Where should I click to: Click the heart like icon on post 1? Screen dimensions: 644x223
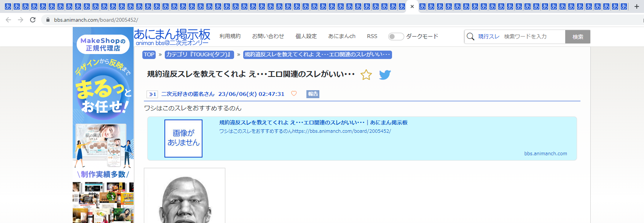(294, 94)
